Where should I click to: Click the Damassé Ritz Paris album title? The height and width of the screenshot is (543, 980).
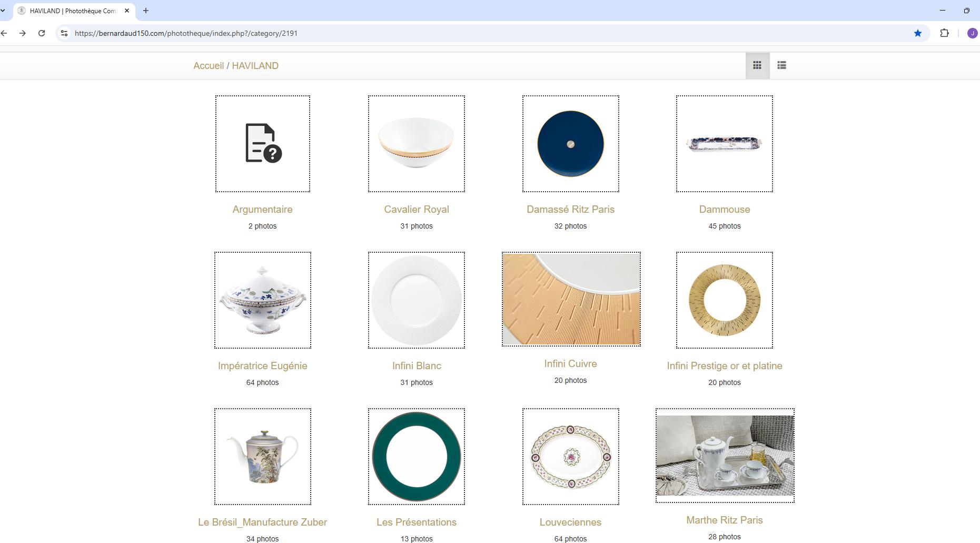pos(571,209)
